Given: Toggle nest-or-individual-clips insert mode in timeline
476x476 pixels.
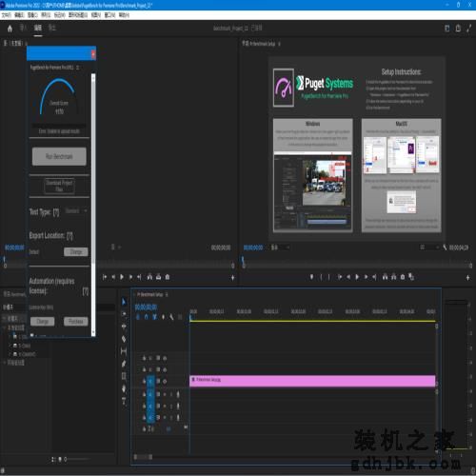Looking at the screenshot, I should [138, 317].
